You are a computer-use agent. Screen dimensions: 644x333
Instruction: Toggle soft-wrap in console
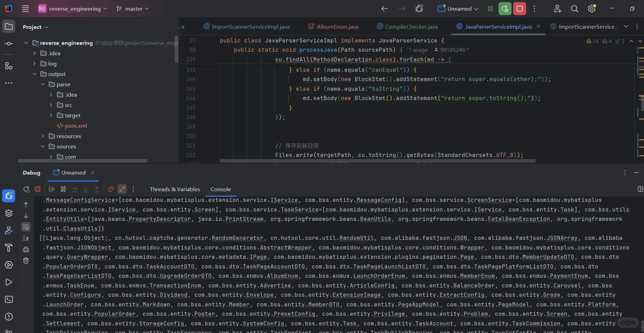pos(26,227)
